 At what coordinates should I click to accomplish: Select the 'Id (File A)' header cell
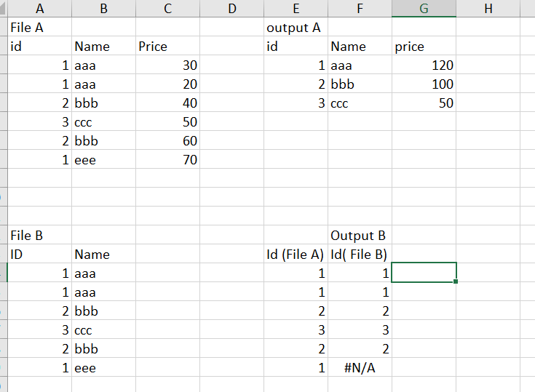point(296,255)
